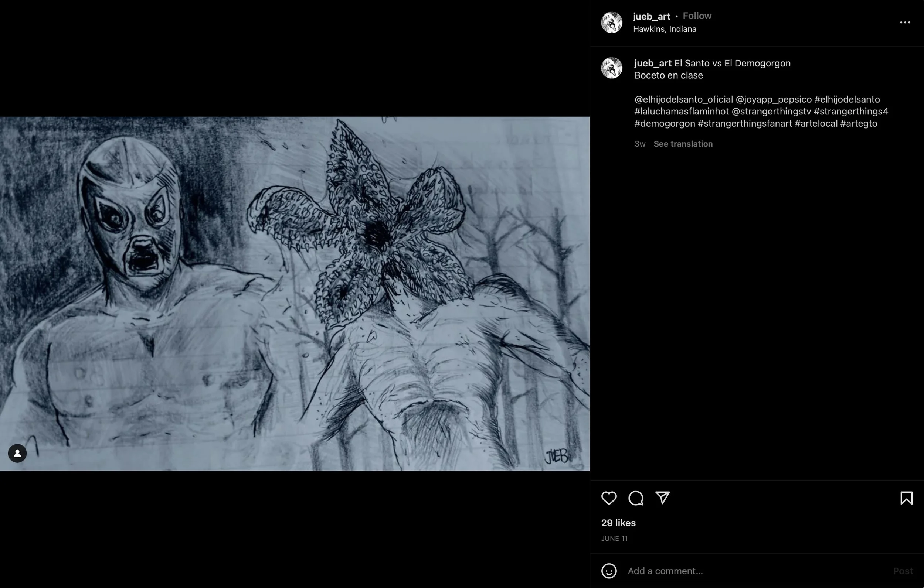This screenshot has width=924, height=588.
Task: Follow the jueb_art account
Action: coord(697,16)
